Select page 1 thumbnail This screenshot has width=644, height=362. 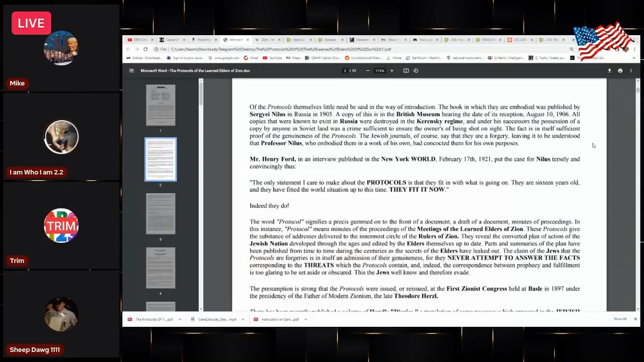pyautogui.click(x=160, y=105)
